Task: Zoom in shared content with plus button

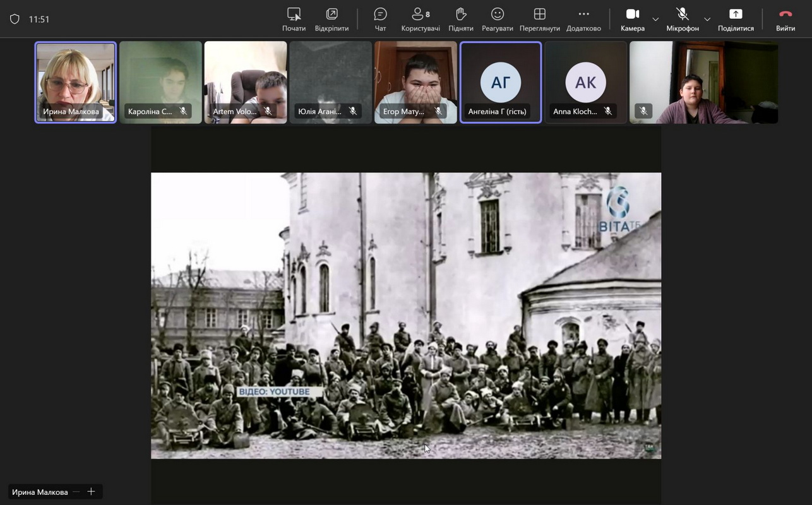Action: [x=91, y=492]
